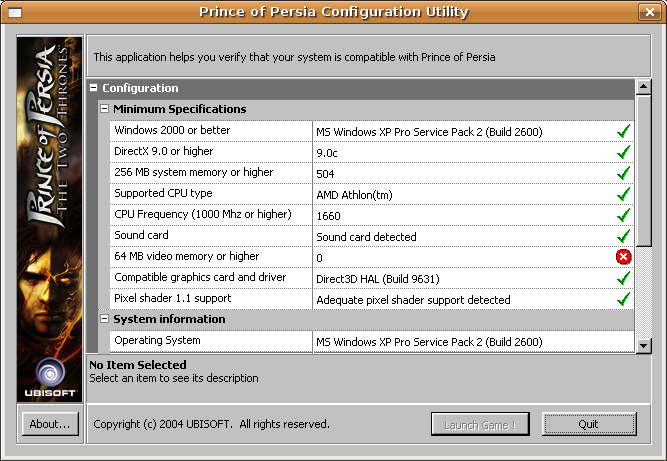Click the green checkmark for Pixel shader row
Viewport: 667px width, 461px height.
(x=624, y=299)
